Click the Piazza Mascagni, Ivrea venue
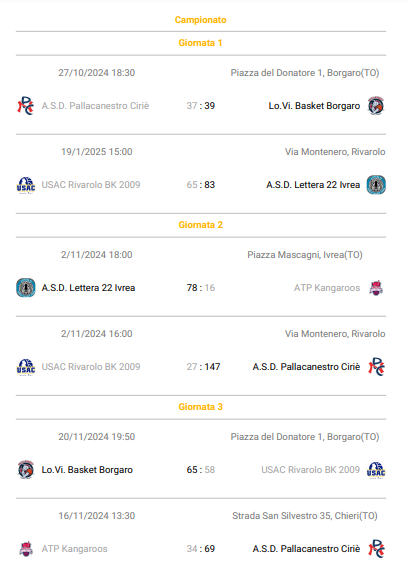The image size is (408, 564). (x=305, y=255)
